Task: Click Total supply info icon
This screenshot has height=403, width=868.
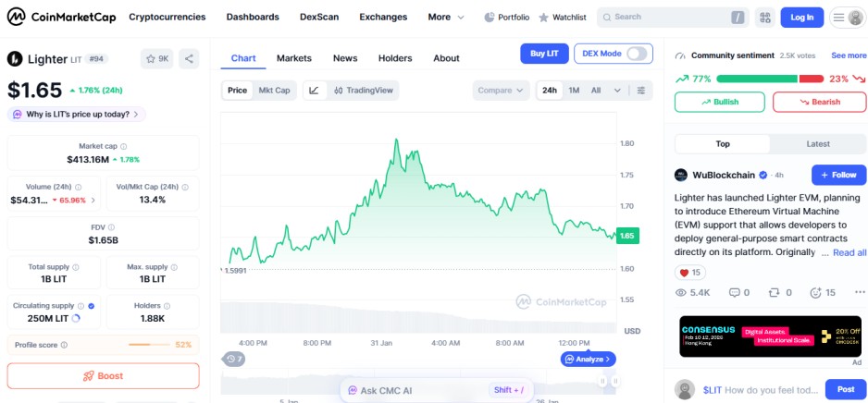Action: pyautogui.click(x=76, y=267)
